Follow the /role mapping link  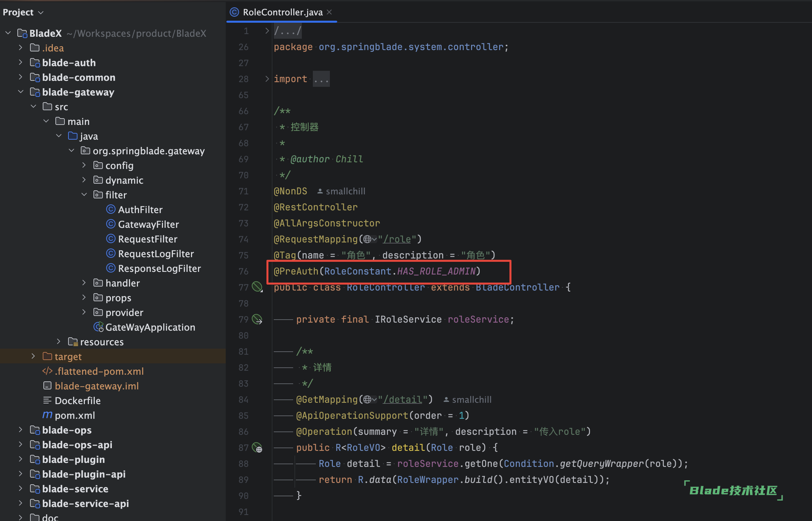click(x=397, y=239)
